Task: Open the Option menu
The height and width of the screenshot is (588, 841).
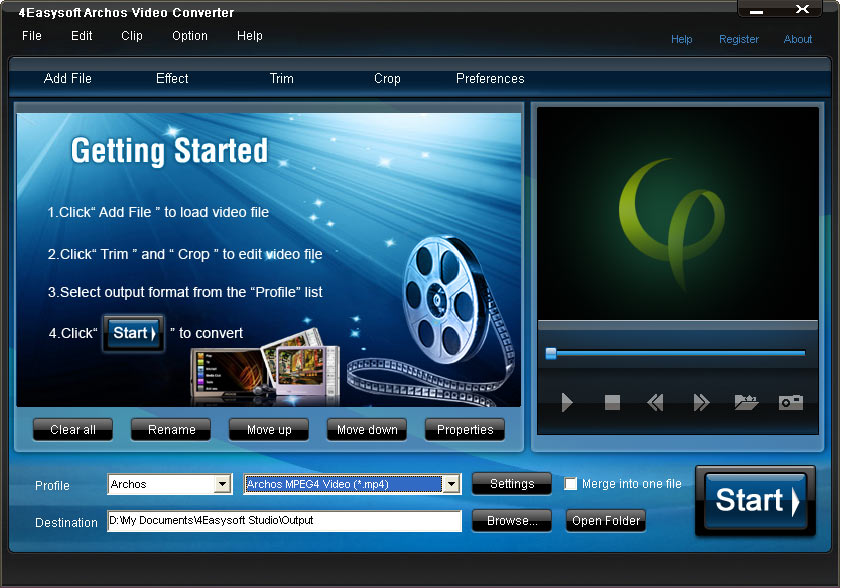Action: (189, 36)
